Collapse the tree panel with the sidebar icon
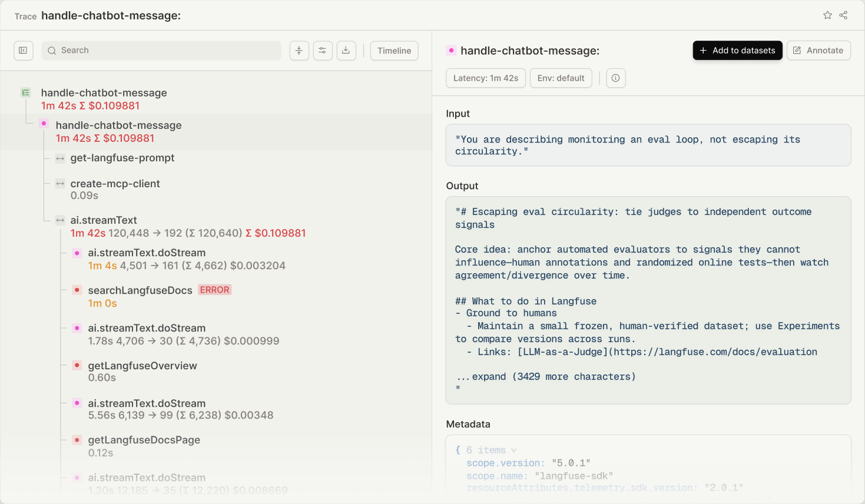 point(24,51)
